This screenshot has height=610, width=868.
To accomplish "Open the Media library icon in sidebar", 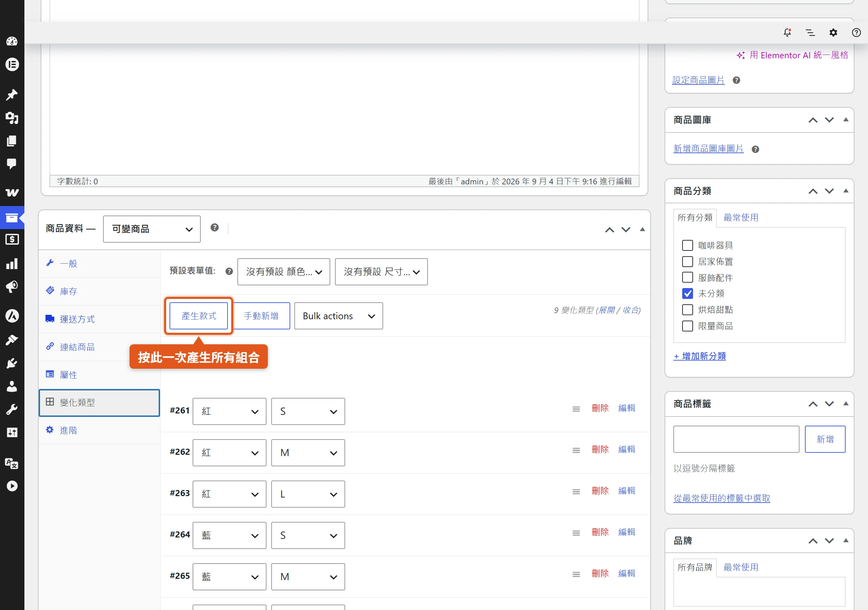I will [x=12, y=118].
